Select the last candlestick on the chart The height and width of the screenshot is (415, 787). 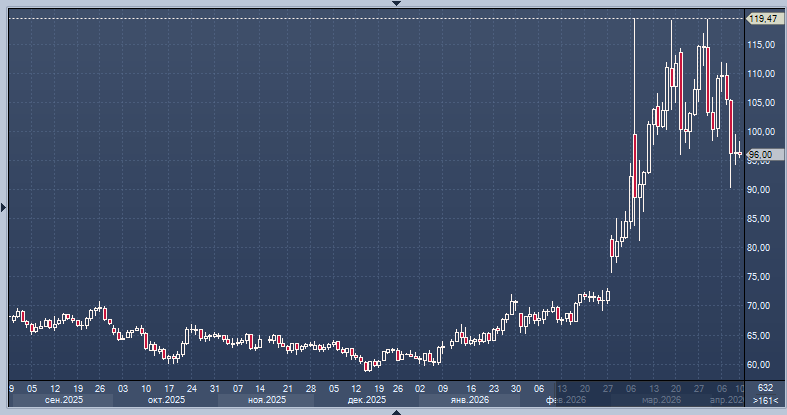[740, 153]
